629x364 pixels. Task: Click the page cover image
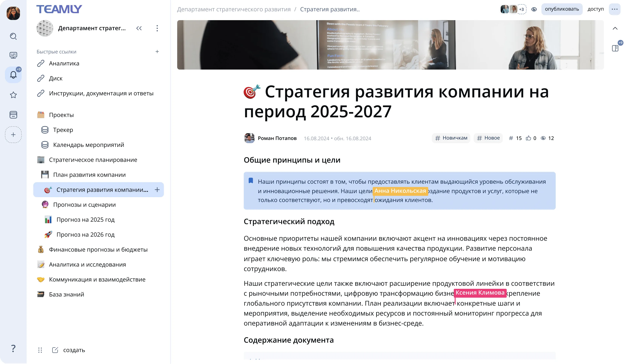(x=390, y=45)
